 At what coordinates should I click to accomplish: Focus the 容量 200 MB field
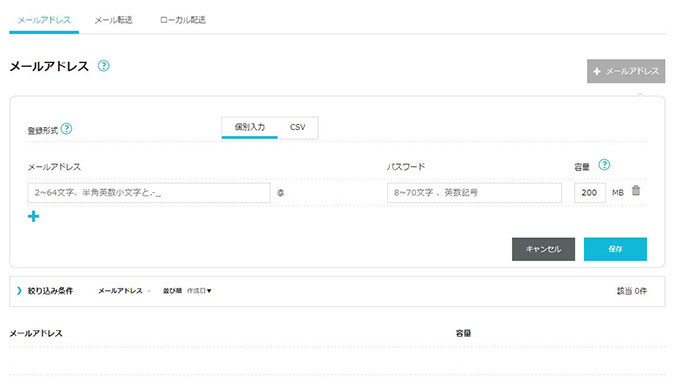click(590, 193)
